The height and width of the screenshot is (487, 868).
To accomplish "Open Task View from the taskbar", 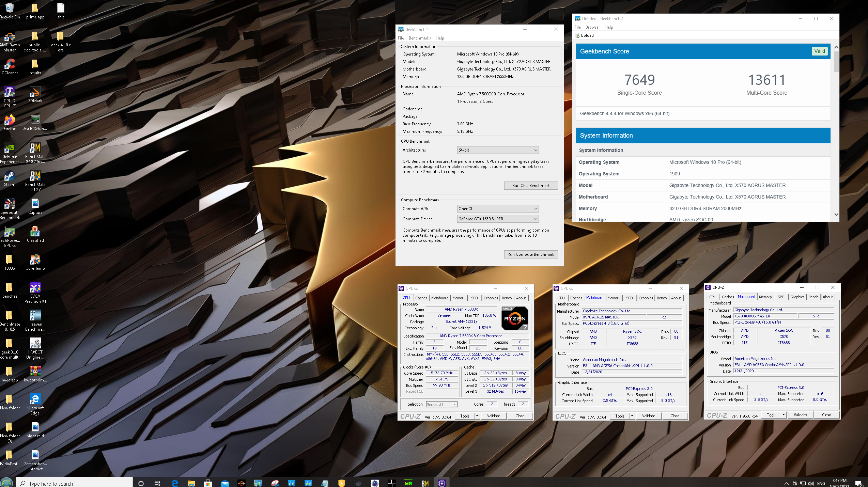I will tap(157, 483).
